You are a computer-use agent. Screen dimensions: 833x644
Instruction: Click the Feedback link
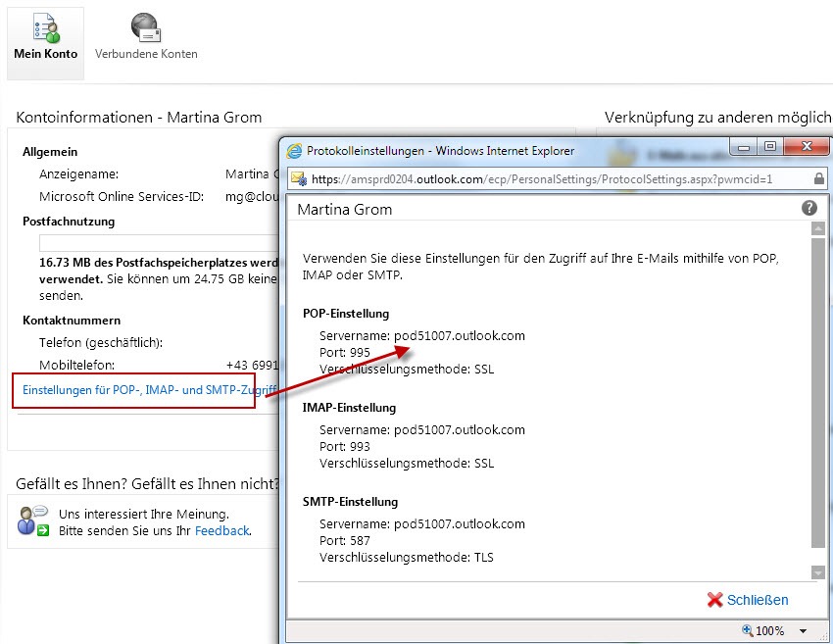pyautogui.click(x=222, y=531)
